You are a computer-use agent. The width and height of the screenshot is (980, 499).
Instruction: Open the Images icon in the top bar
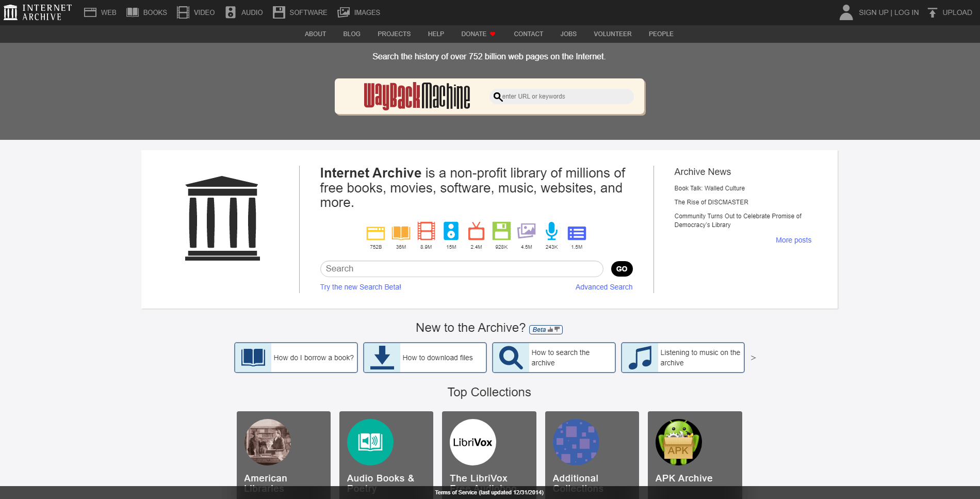(x=344, y=12)
